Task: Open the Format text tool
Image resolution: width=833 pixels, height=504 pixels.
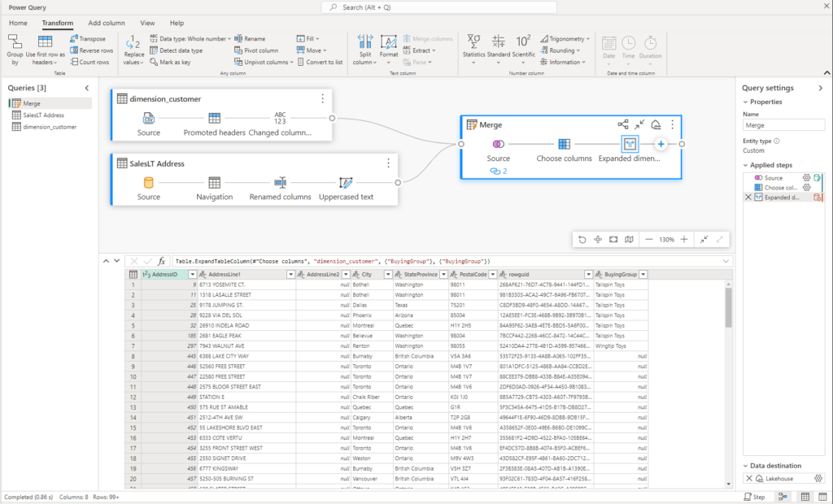Action: tap(388, 50)
